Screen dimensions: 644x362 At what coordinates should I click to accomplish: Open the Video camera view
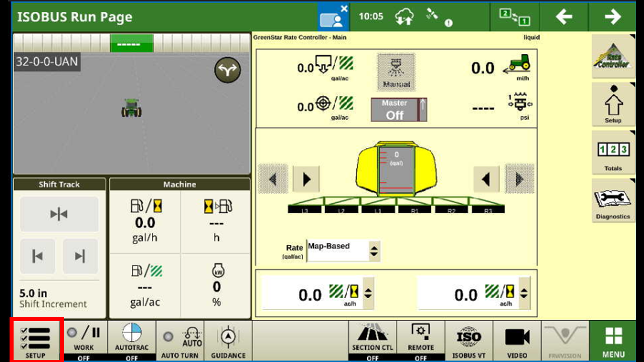(x=517, y=340)
